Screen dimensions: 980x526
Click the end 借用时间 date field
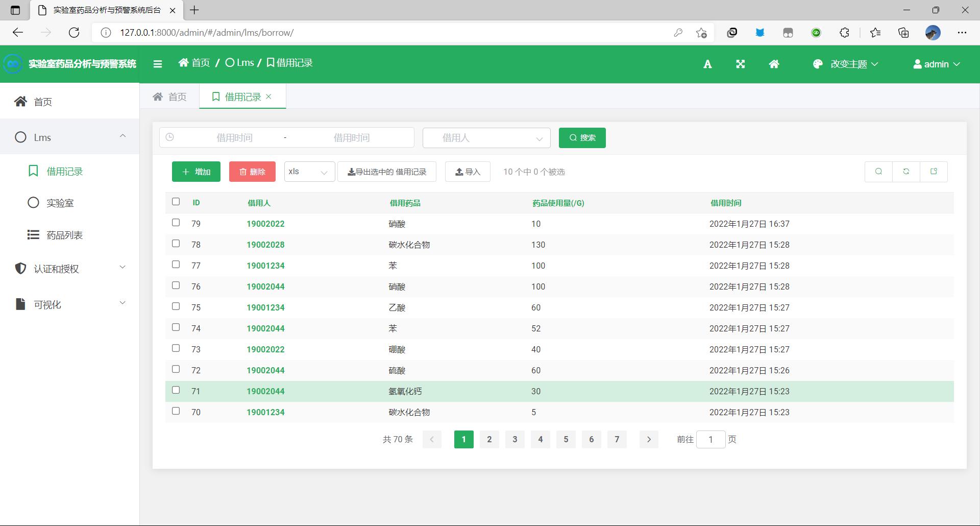(x=351, y=138)
